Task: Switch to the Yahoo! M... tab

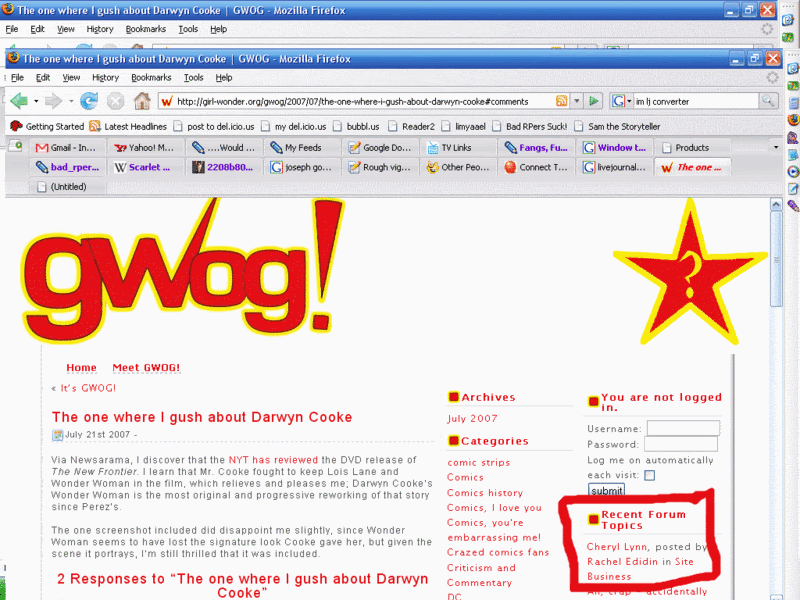Action: point(145,148)
